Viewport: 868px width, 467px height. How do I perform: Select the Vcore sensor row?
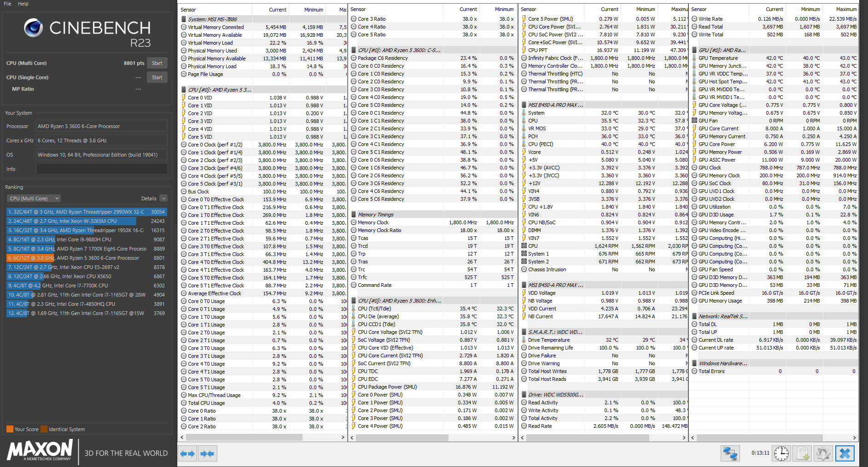click(604, 152)
